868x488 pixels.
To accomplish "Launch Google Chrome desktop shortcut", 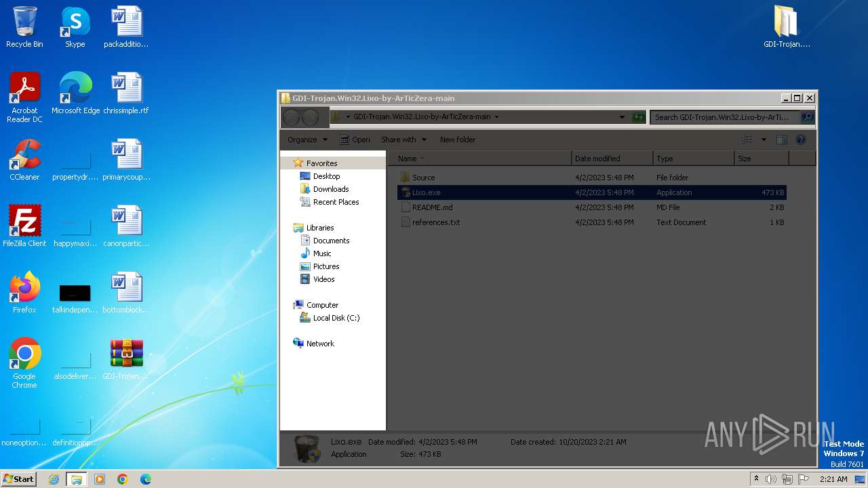I will [24, 363].
